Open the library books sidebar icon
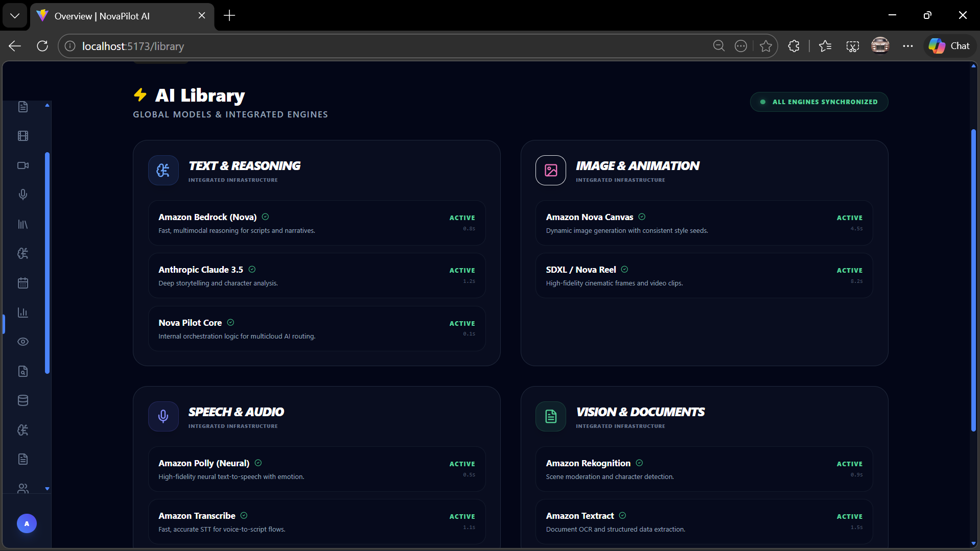This screenshot has width=980, height=551. click(23, 224)
